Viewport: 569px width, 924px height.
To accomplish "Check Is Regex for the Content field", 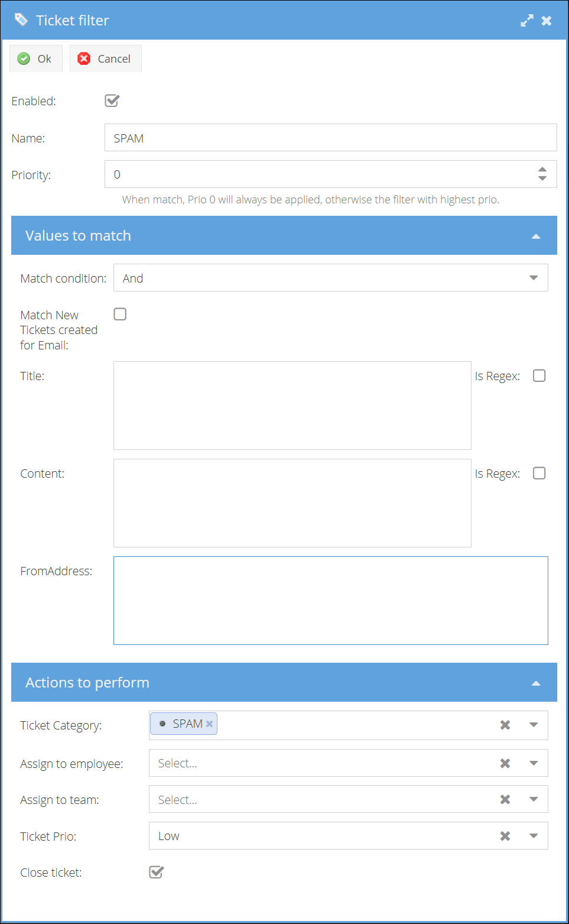I will point(539,474).
